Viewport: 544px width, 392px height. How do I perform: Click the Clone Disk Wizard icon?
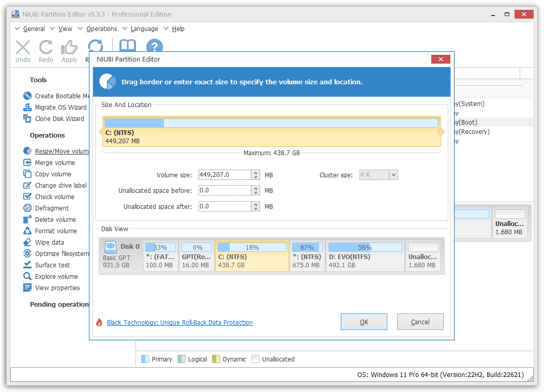point(27,118)
